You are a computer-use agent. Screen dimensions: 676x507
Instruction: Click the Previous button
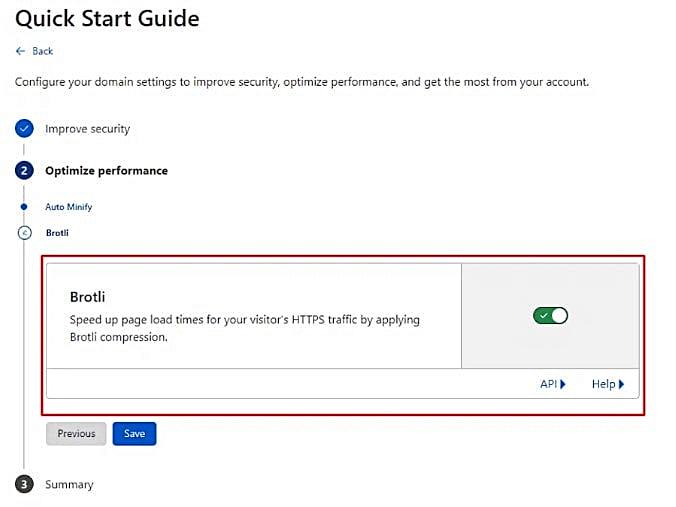point(76,434)
